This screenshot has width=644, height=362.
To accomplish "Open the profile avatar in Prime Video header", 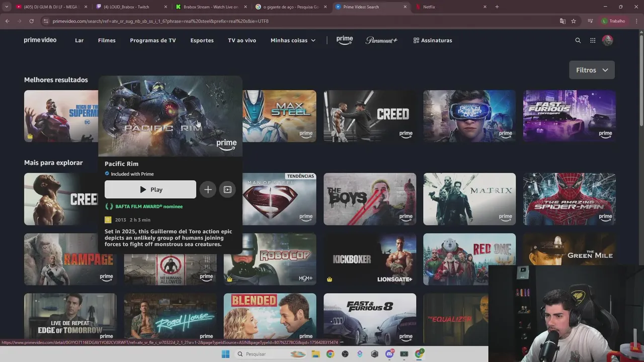I will coord(607,40).
